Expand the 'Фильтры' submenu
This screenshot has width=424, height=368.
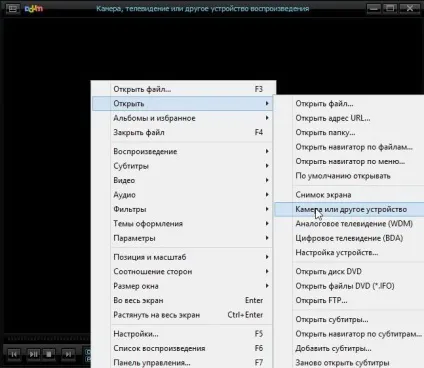pos(182,209)
